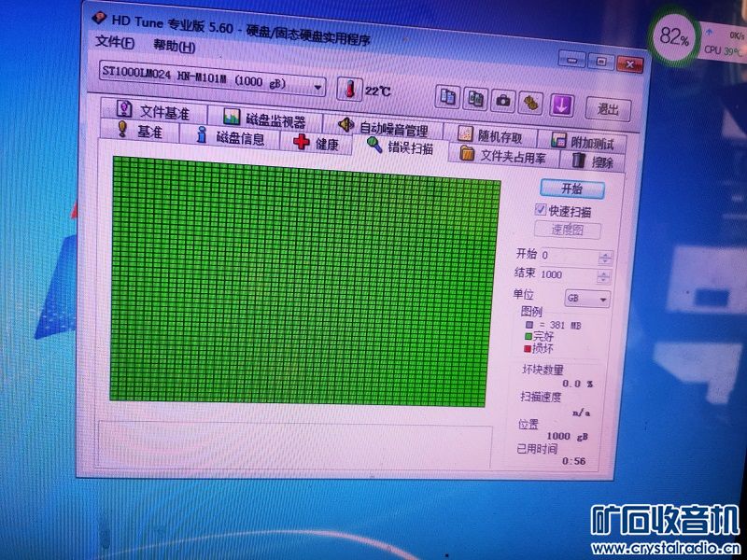Switch to the 磁盘信息 tab

[230, 136]
